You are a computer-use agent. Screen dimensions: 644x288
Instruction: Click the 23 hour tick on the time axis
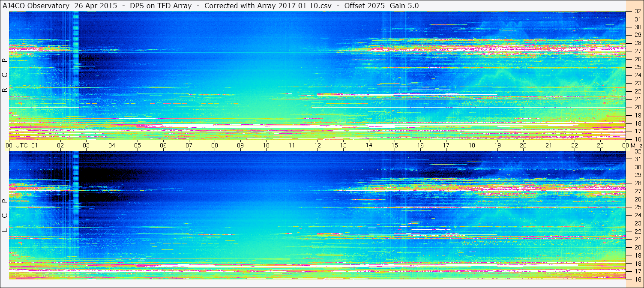[600, 145]
